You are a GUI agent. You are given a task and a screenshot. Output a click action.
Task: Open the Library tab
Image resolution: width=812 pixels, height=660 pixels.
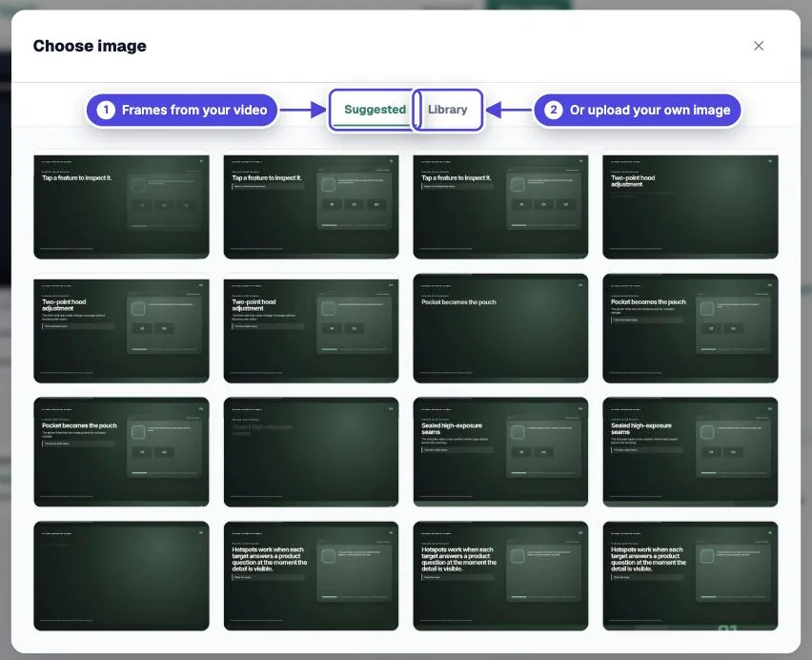(x=447, y=110)
